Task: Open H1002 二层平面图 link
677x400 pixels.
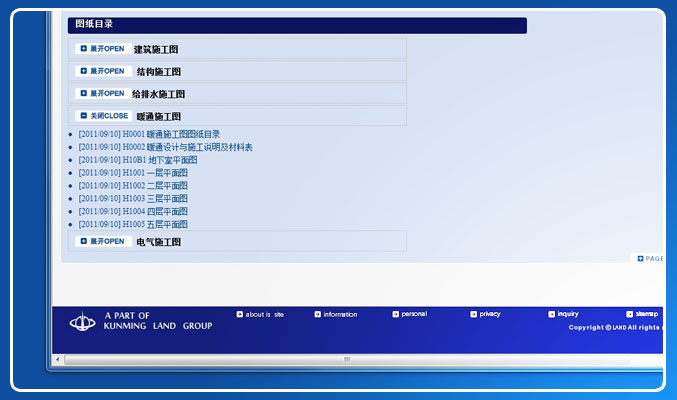Action: click(x=133, y=186)
